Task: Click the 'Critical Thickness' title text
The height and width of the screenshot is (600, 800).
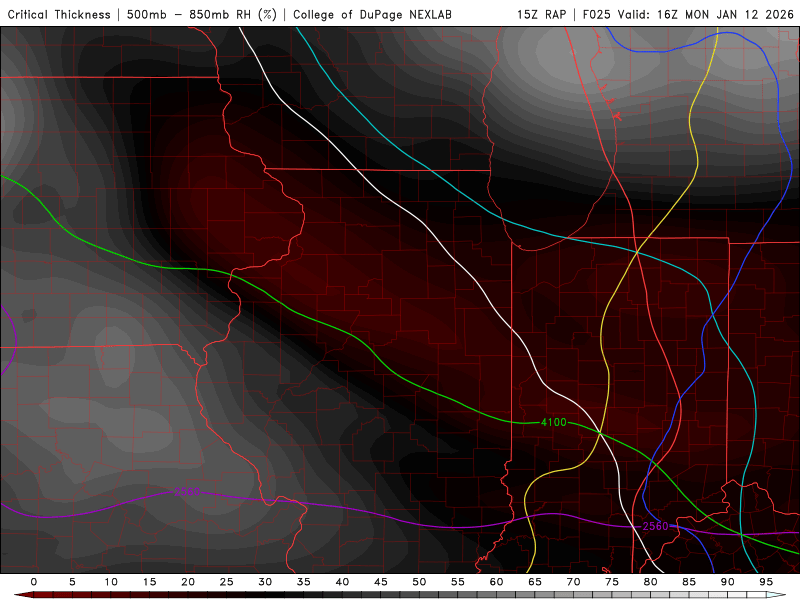Action: click(59, 14)
